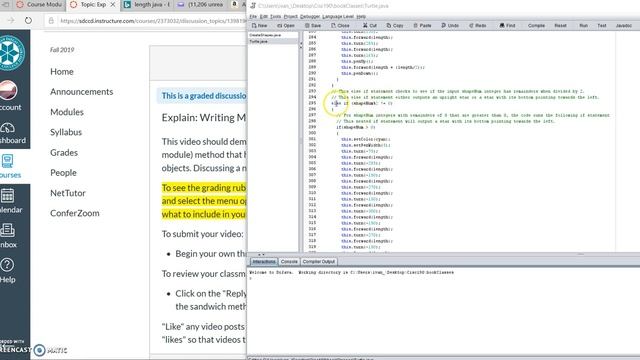This screenshot has width=640, height=360.
Task: Open Inbox in Canvas global navigation
Action: [x=8, y=236]
